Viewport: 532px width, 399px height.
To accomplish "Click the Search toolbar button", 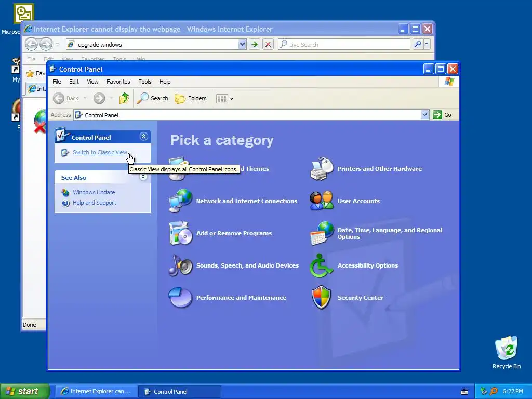I will [x=153, y=98].
